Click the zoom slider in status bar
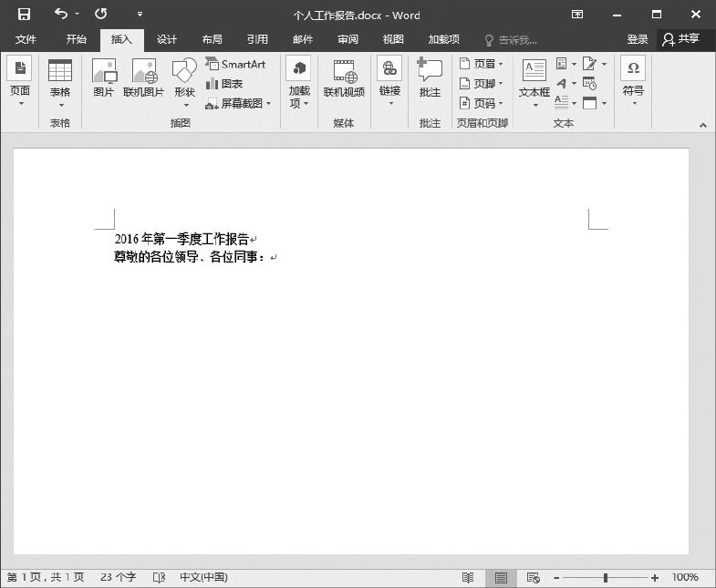 (606, 578)
